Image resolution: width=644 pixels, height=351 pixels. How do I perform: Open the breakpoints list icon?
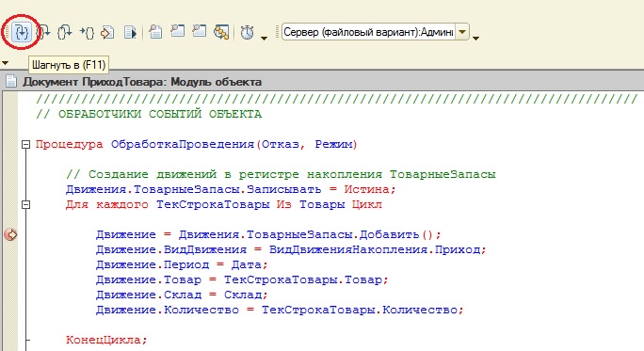(x=221, y=32)
